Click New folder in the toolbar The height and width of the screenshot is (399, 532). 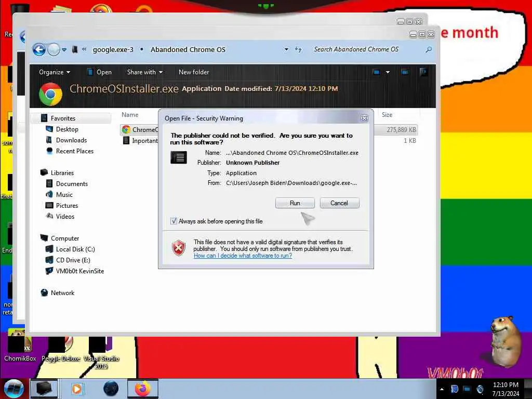pyautogui.click(x=194, y=72)
